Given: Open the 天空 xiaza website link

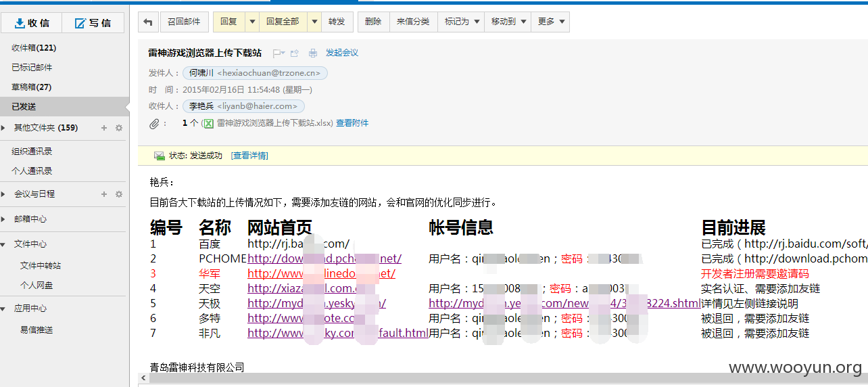Looking at the screenshot, I should (x=307, y=288).
